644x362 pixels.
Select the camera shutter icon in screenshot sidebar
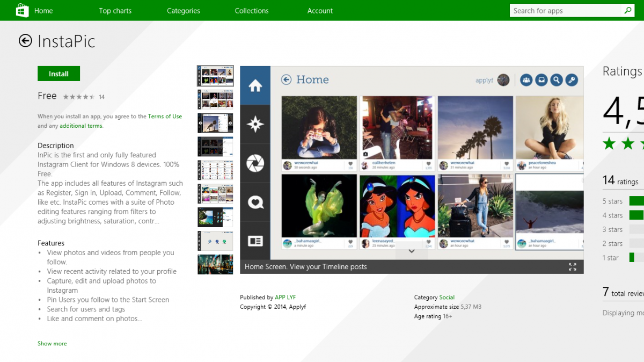(x=255, y=163)
